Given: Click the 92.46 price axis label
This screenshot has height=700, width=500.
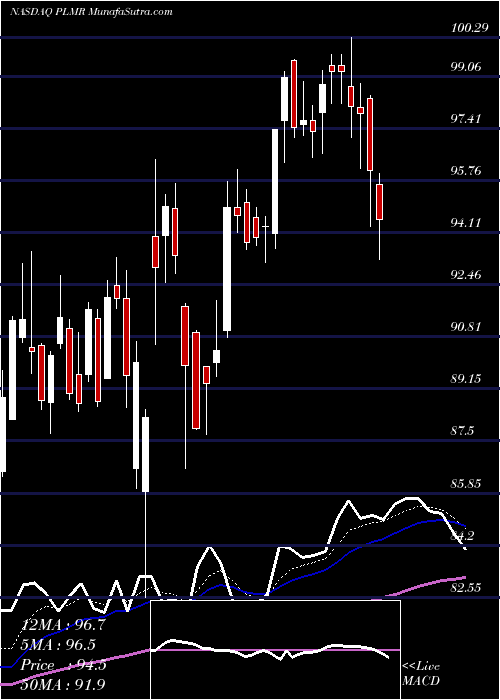Looking at the screenshot, I should pyautogui.click(x=466, y=275).
